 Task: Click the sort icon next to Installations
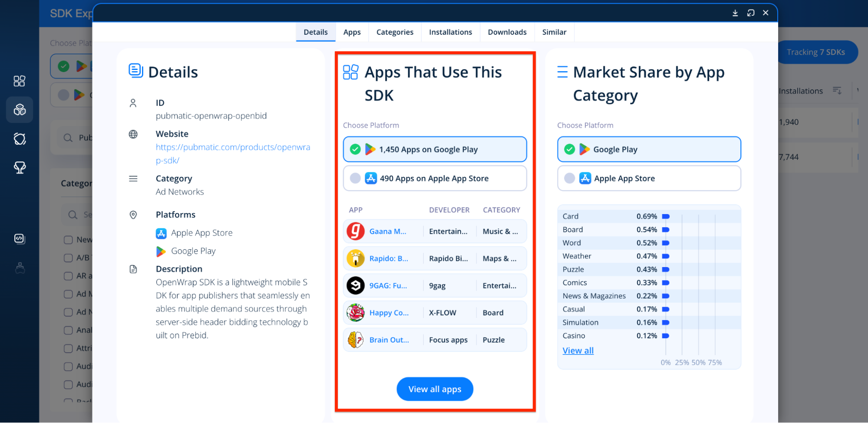(x=837, y=90)
